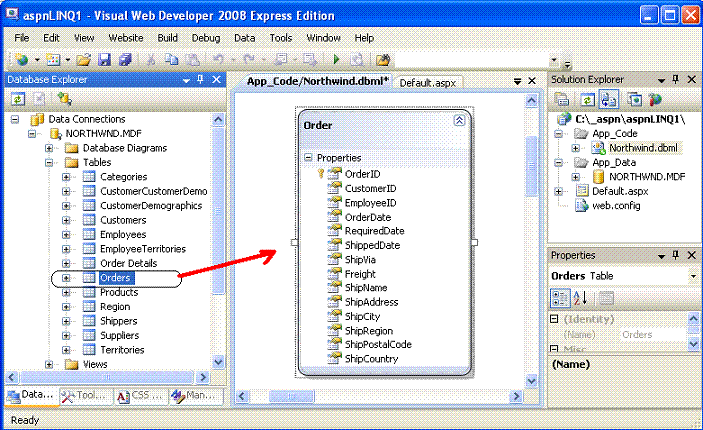This screenshot has height=430, width=703.
Task: Close the Database Explorer panel
Action: (x=217, y=79)
